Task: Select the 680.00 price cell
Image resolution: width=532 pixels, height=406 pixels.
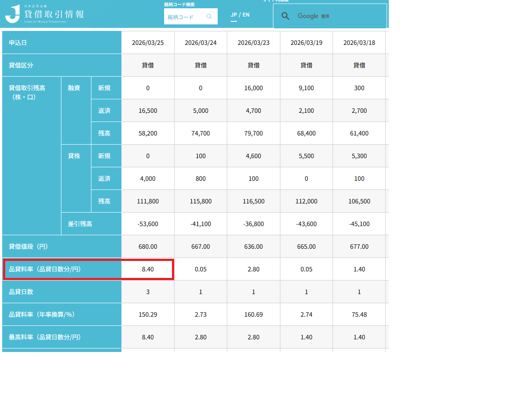Action: (148, 247)
